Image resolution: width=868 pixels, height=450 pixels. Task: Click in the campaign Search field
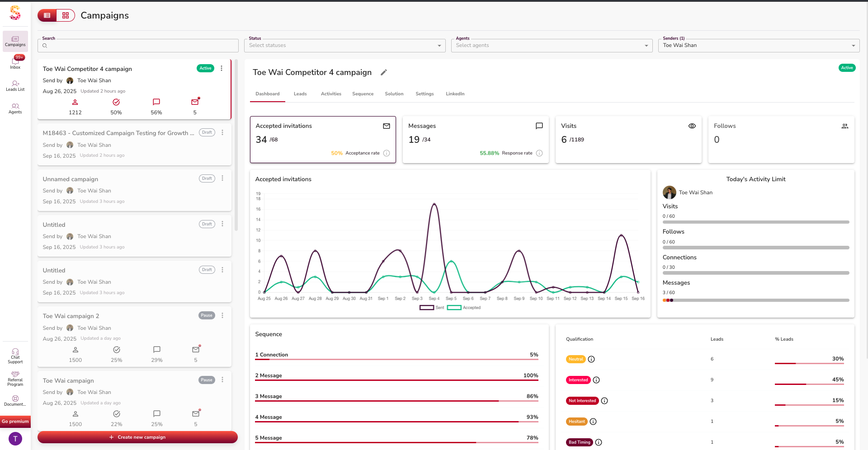[140, 46]
